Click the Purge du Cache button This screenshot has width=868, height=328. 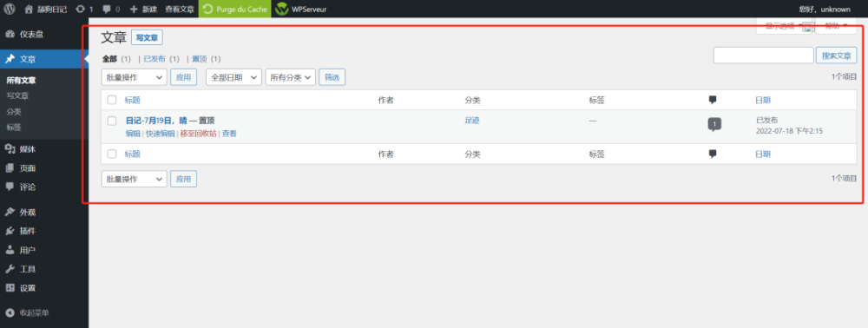point(235,9)
